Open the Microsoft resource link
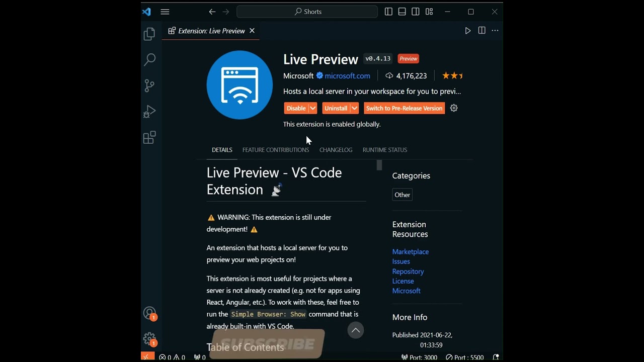The width and height of the screenshot is (644, 362). coord(406,291)
